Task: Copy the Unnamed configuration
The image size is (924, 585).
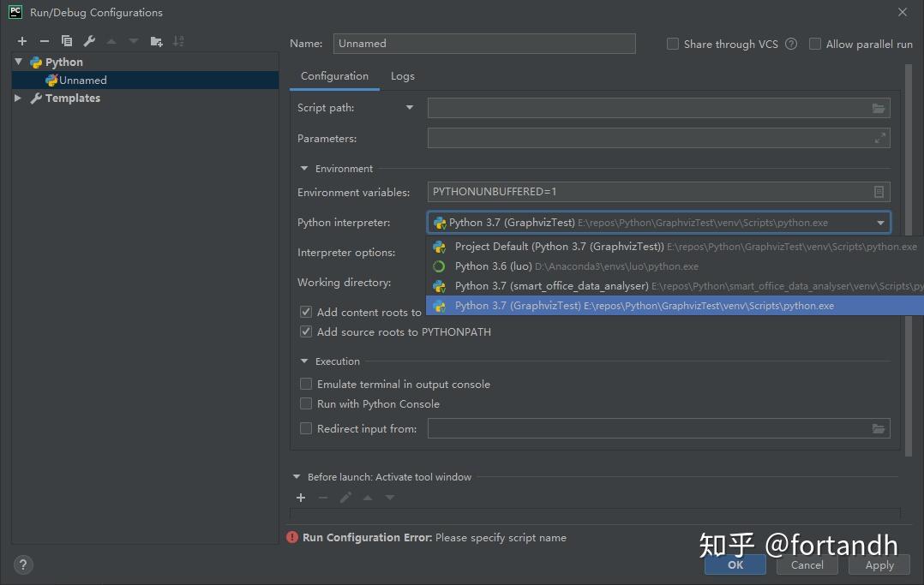Action: pos(67,40)
